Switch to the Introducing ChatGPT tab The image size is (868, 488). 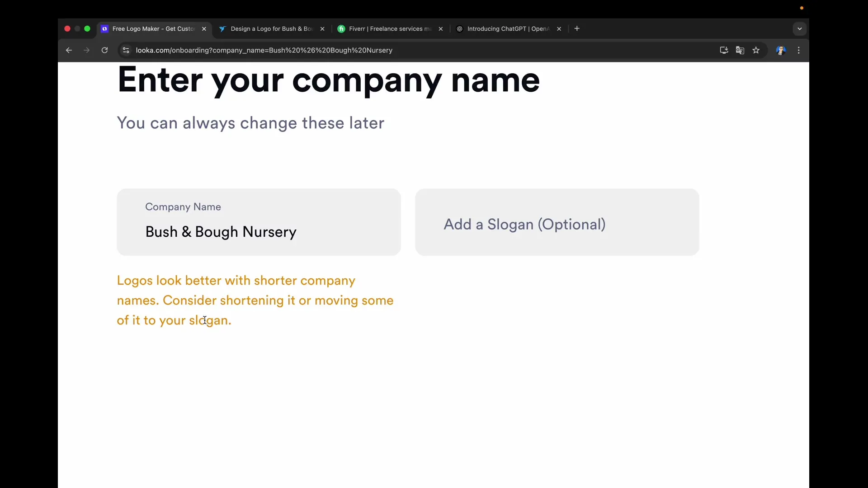[x=507, y=29]
